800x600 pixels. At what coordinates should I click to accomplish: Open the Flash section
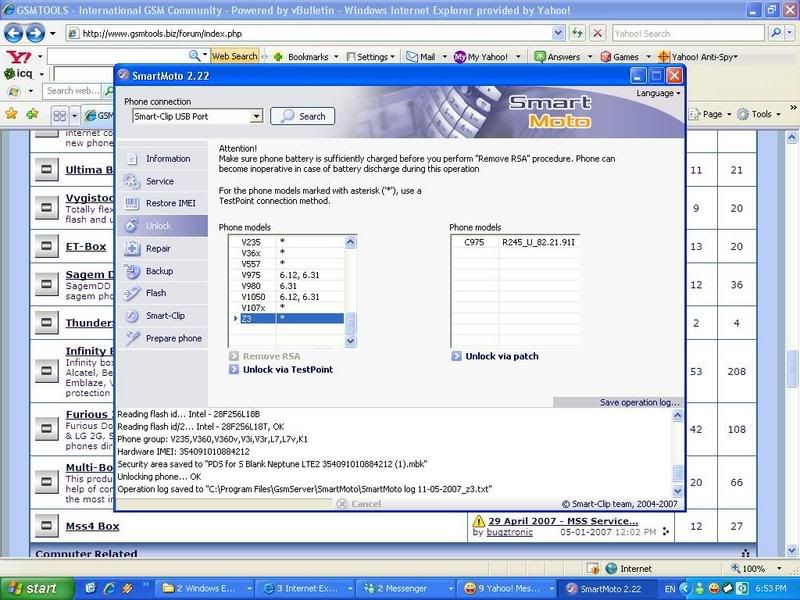[162, 293]
